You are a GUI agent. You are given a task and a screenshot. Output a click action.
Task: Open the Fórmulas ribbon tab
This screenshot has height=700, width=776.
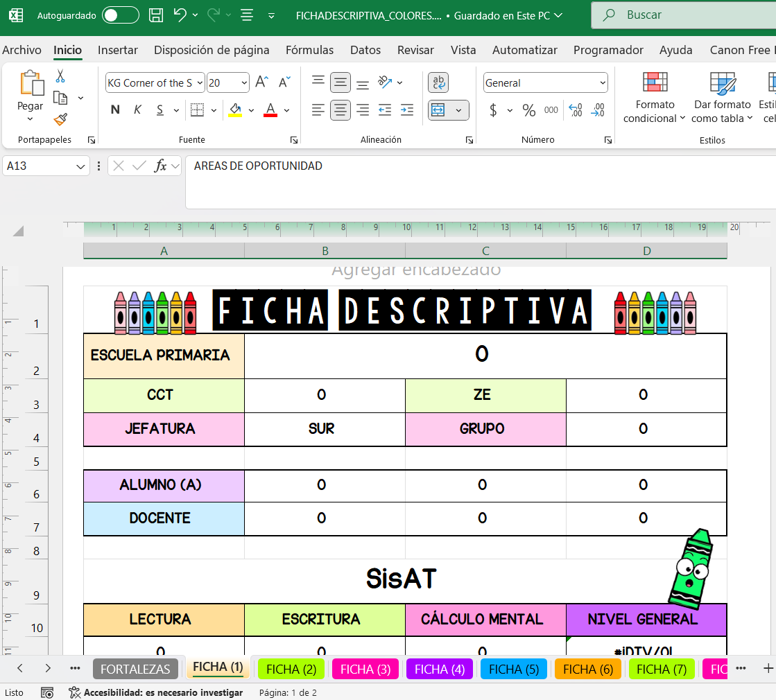click(x=309, y=50)
